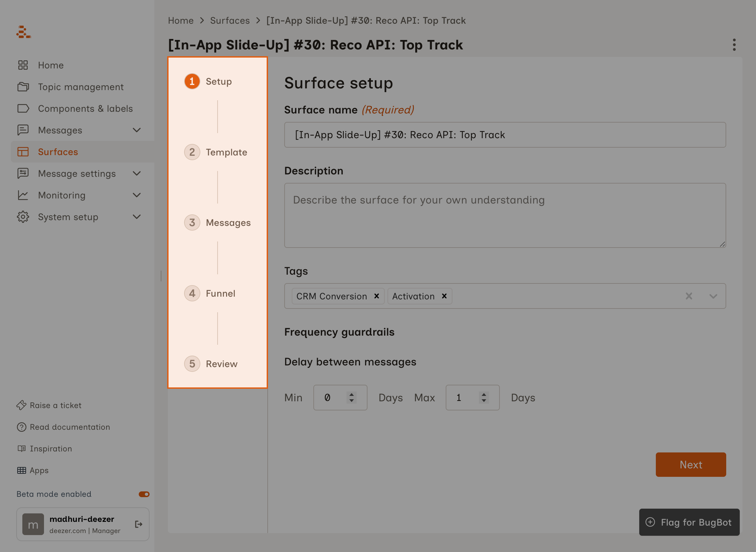Expand the Monitoring chevron

137,195
